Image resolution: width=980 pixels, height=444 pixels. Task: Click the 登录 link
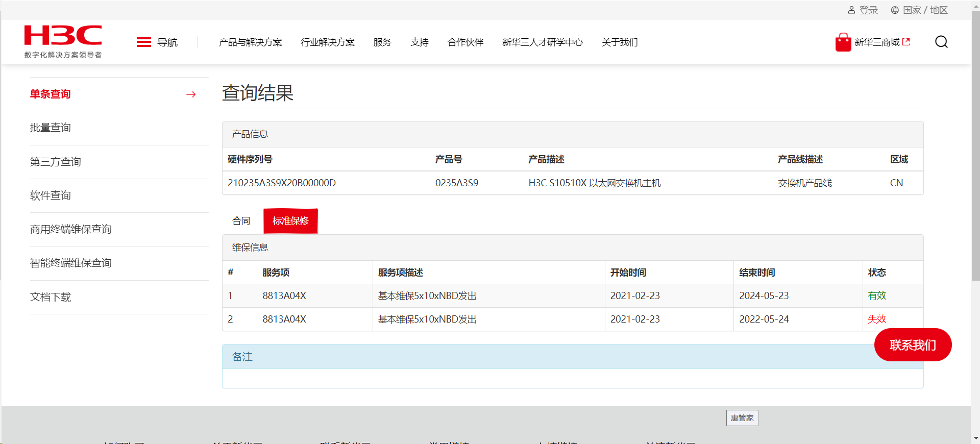pyautogui.click(x=869, y=10)
